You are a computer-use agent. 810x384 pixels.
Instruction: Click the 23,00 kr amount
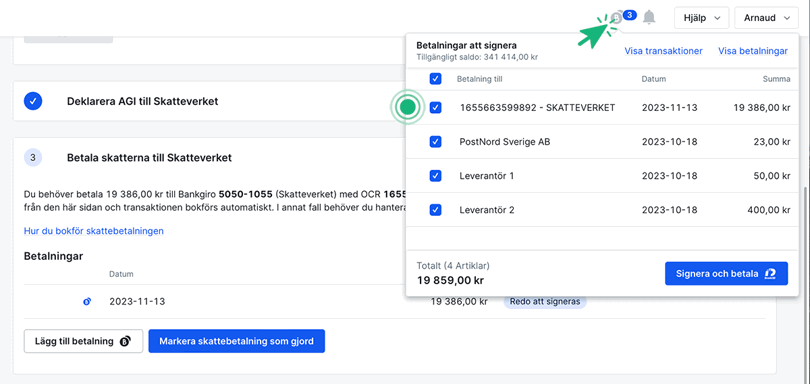tap(771, 142)
